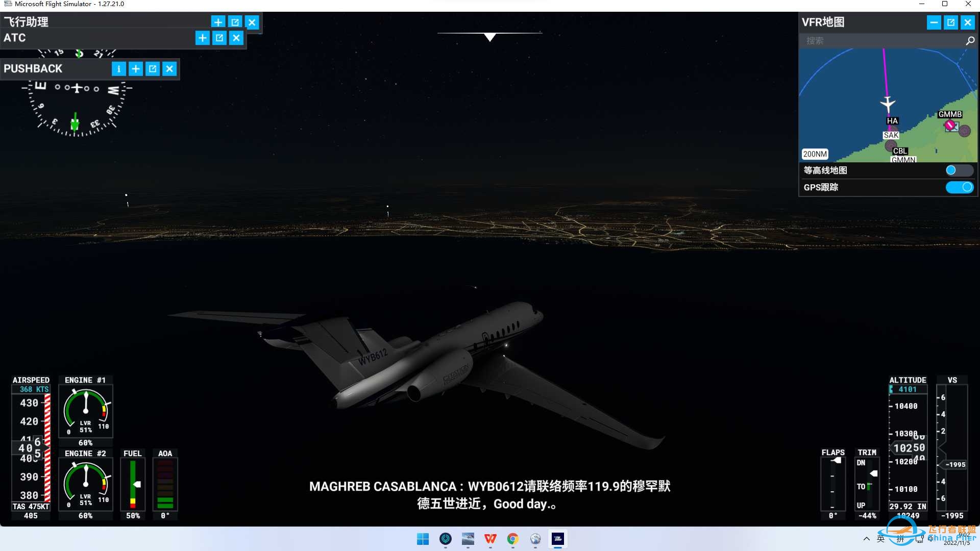980x551 pixels.
Task: Open the Windows Start menu
Action: click(423, 539)
